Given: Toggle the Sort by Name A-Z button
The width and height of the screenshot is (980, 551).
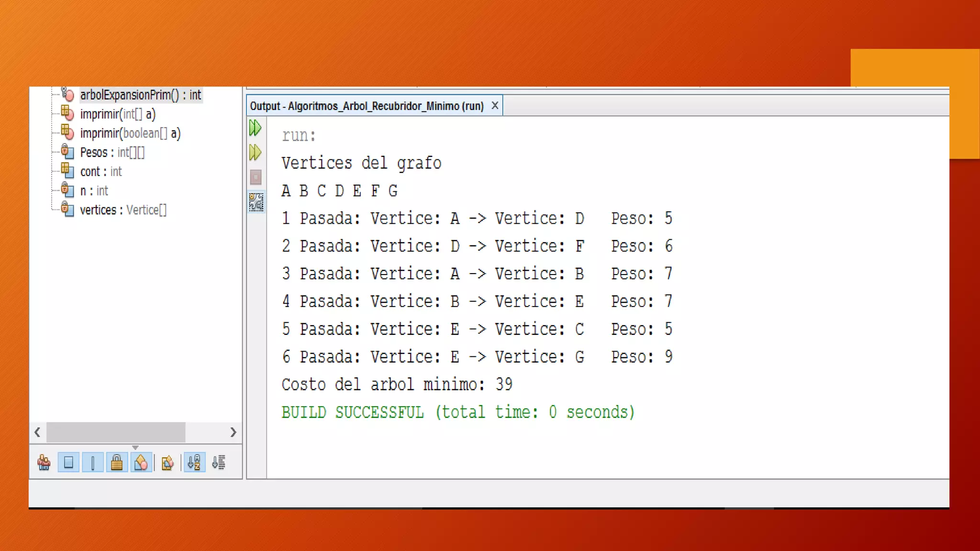Looking at the screenshot, I should [x=194, y=463].
